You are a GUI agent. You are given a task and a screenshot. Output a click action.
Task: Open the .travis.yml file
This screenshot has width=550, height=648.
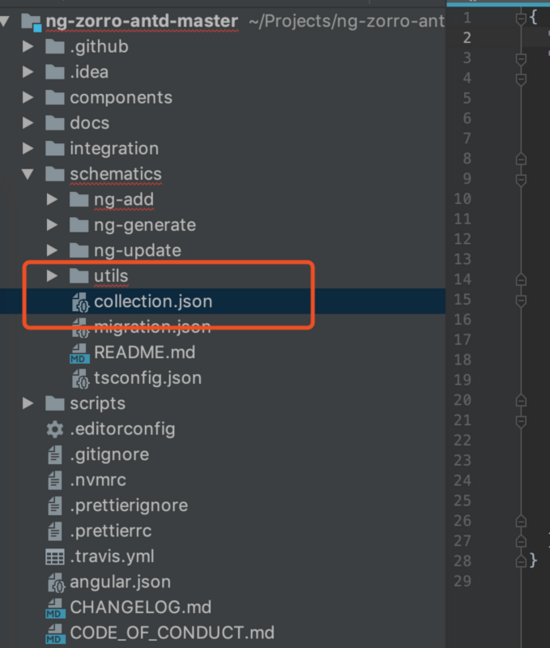coord(112,557)
